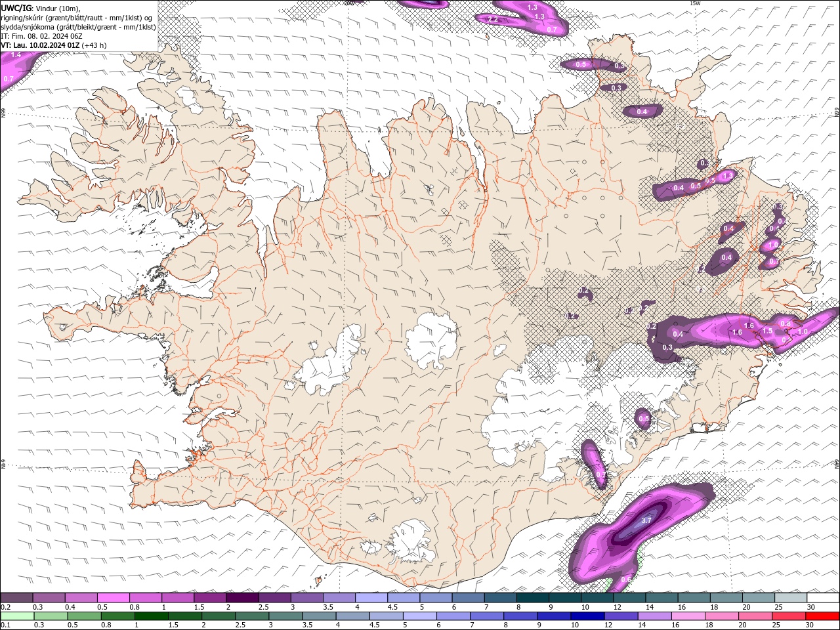Screen dimensions: 840x630
Task: Pick snow scale swatch between 0.2 and 0.3
Action: tap(16, 598)
